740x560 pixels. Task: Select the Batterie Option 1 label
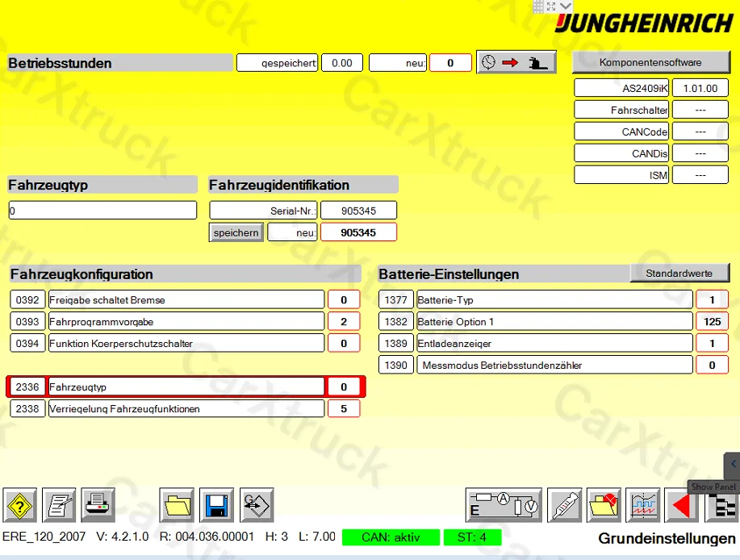click(555, 321)
